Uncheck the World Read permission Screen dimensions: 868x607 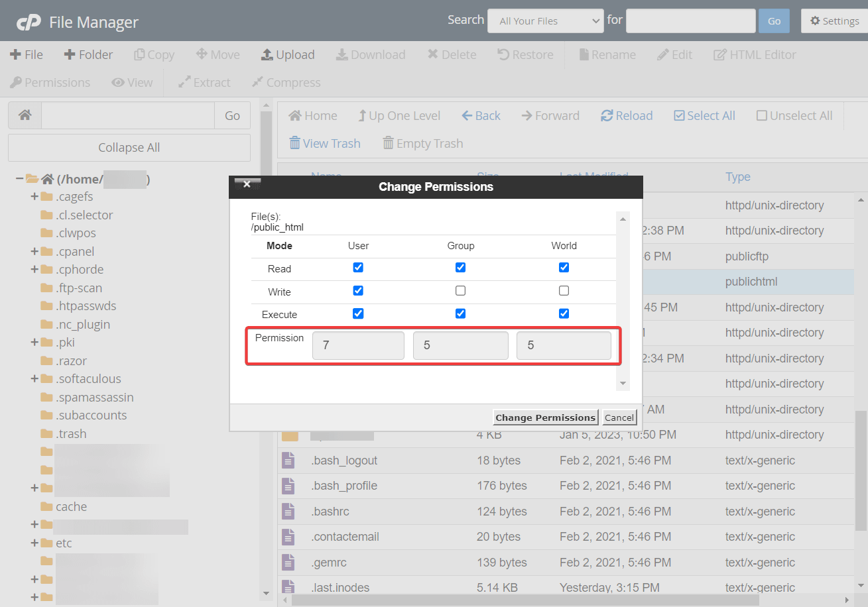(x=564, y=268)
